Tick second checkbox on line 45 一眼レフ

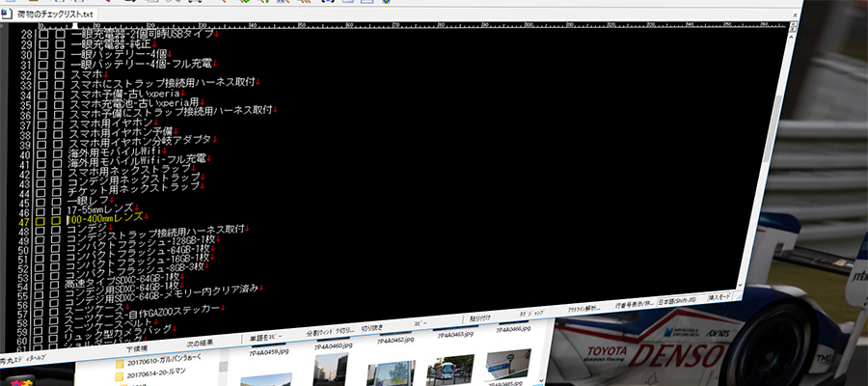[58, 199]
